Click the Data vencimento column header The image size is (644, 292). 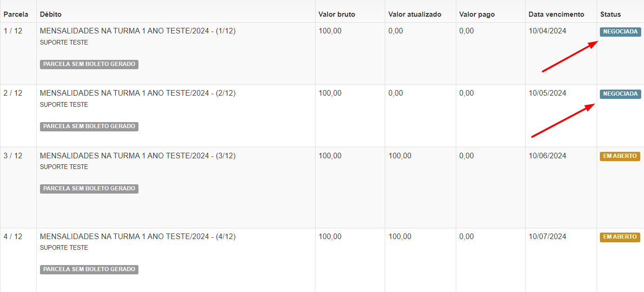(x=556, y=14)
